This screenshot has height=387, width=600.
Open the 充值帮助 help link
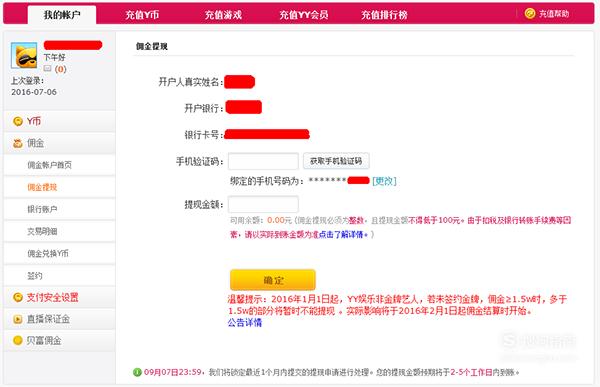(554, 14)
